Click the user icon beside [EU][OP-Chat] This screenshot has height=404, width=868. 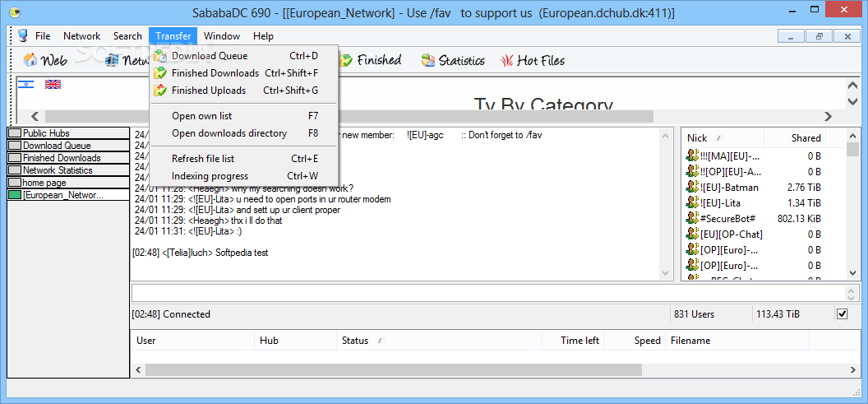click(692, 234)
